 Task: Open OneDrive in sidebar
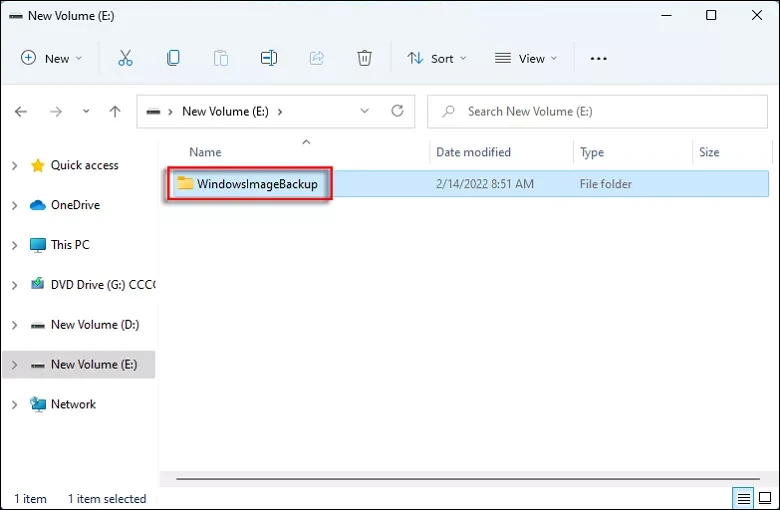pyautogui.click(x=75, y=205)
